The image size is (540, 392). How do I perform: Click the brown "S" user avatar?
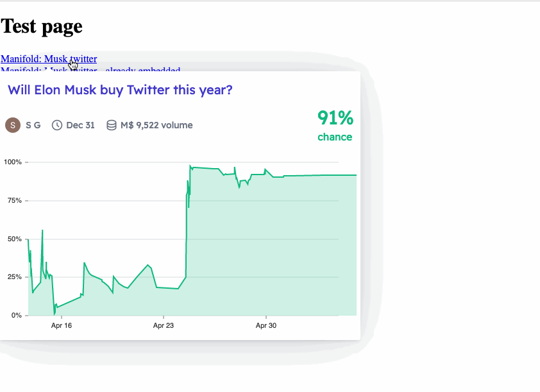[13, 125]
